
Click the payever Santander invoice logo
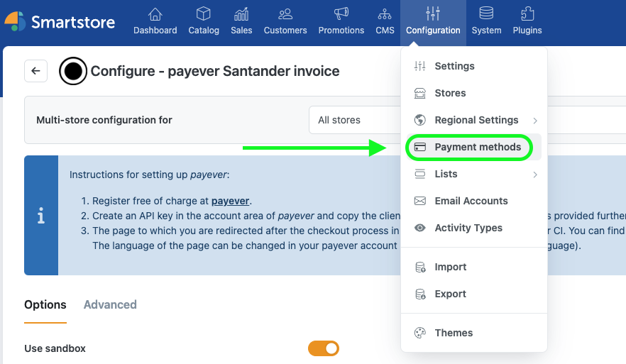73,71
